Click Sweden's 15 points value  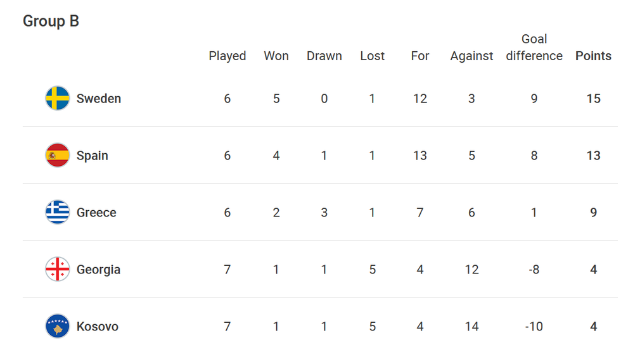point(594,99)
